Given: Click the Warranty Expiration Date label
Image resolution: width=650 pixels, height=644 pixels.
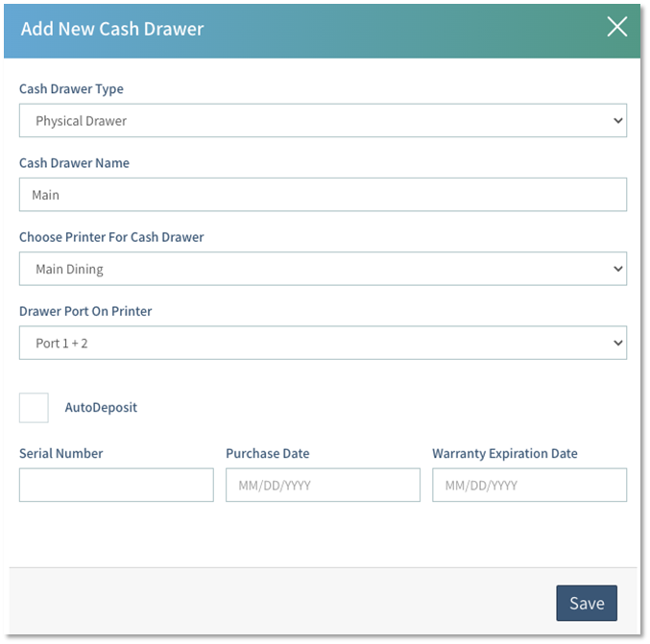Looking at the screenshot, I should click(x=504, y=453).
